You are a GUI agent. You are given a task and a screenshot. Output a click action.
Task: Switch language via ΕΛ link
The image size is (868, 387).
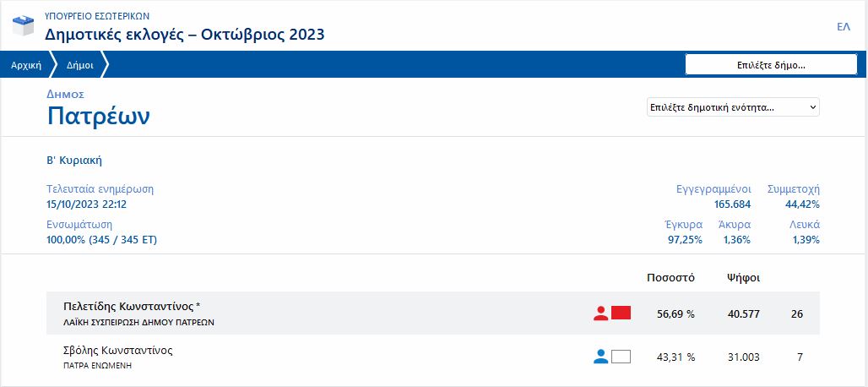point(843,27)
